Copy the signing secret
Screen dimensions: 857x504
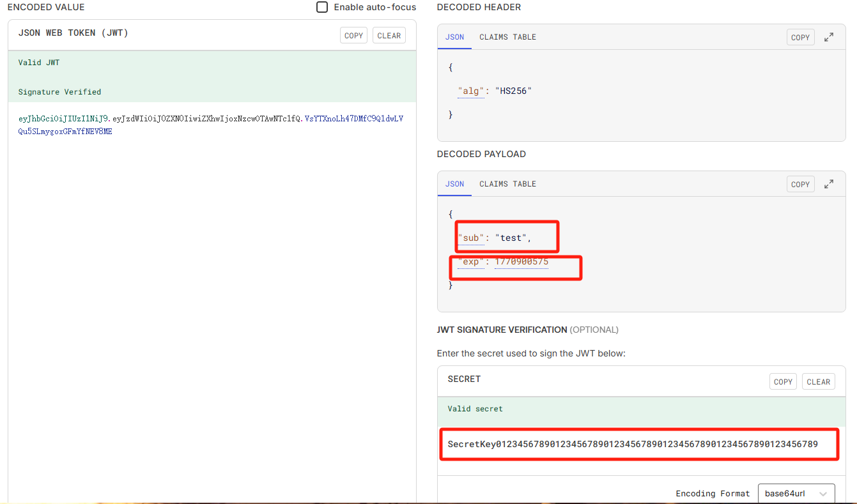[783, 382]
